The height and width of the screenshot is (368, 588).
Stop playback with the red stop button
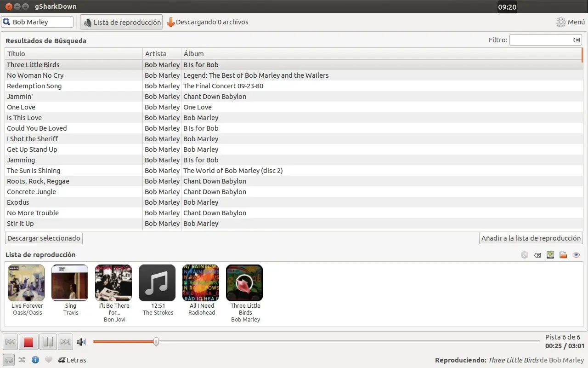28,342
